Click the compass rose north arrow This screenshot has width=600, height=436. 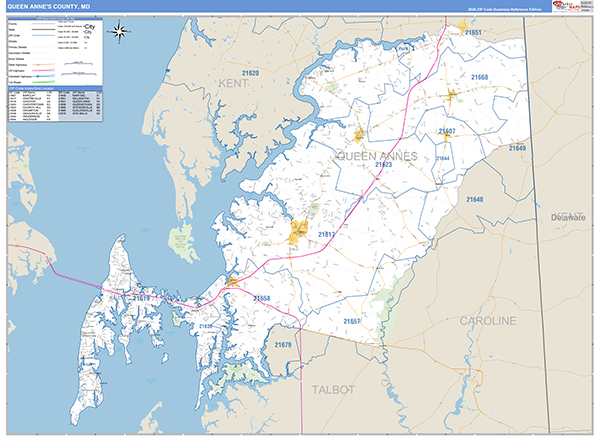click(x=121, y=31)
